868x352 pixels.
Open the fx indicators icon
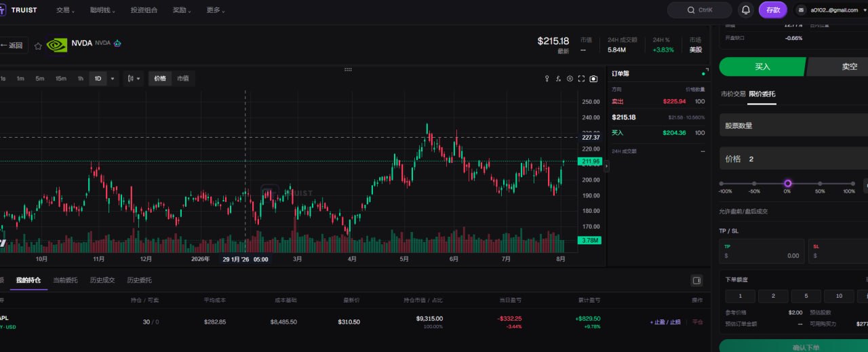tap(558, 79)
